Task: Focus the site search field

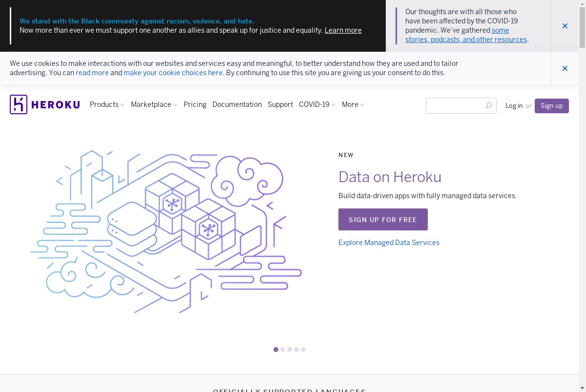Action: click(x=461, y=106)
